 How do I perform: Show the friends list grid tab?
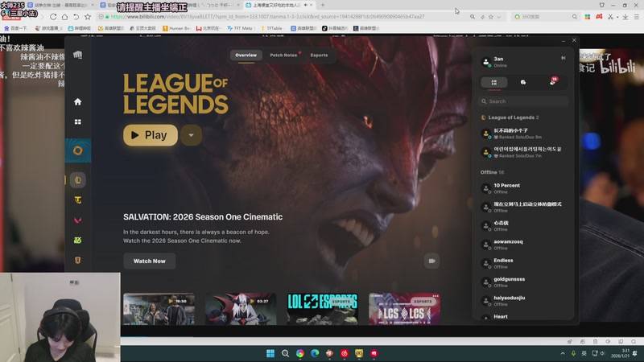coord(494,83)
